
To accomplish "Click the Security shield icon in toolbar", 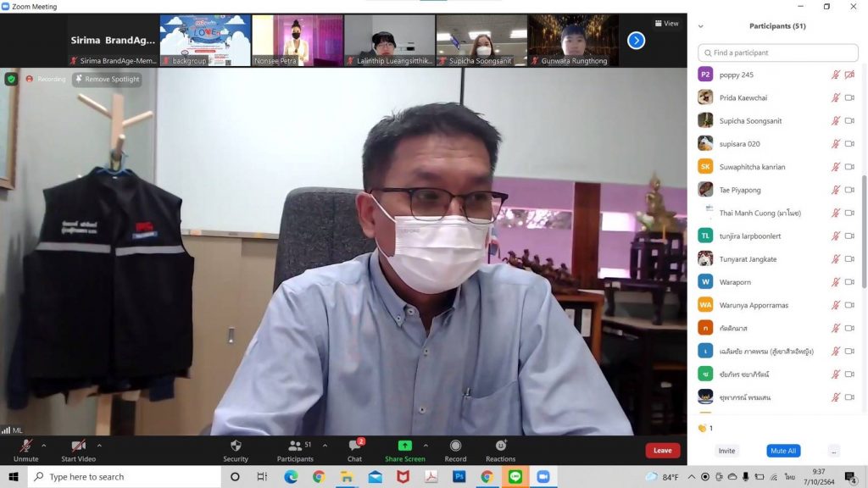I will tap(236, 446).
